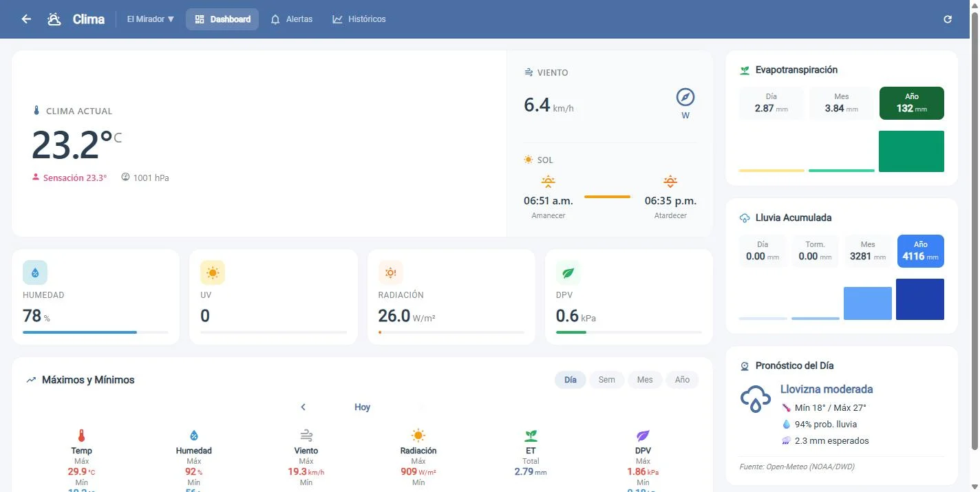The image size is (980, 492).
Task: Click the green Año evapotranspiration bar
Action: pos(912,151)
